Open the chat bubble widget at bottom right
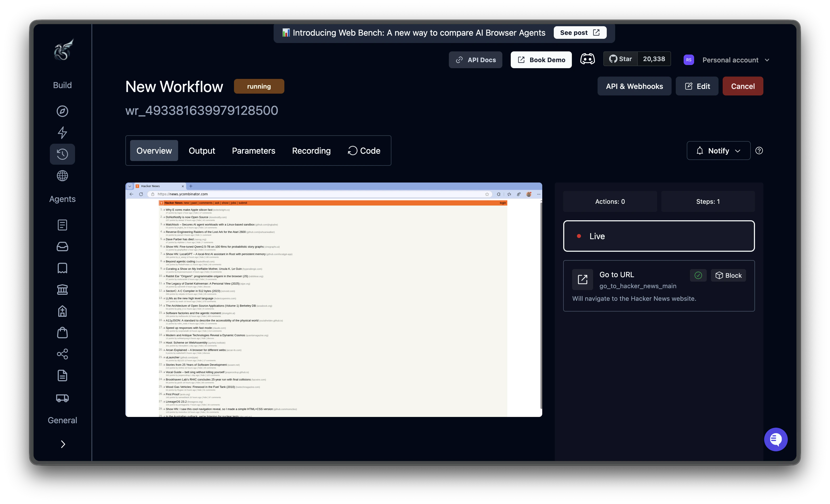 pos(776,439)
